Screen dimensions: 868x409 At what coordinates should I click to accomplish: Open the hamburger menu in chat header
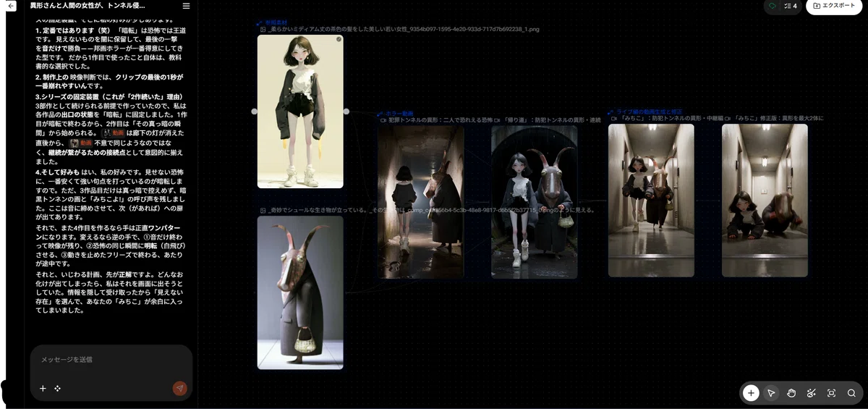click(x=186, y=6)
